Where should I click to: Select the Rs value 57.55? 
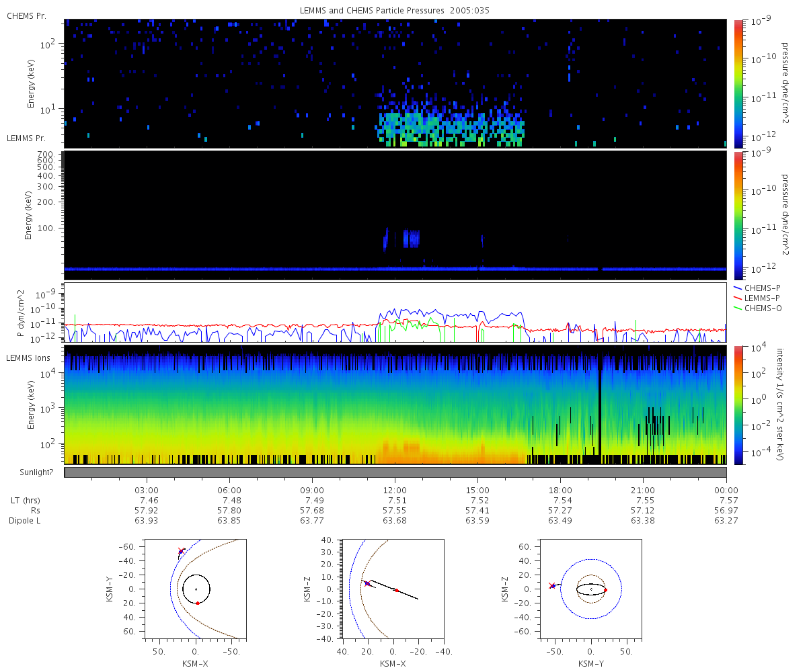pyautogui.click(x=395, y=511)
